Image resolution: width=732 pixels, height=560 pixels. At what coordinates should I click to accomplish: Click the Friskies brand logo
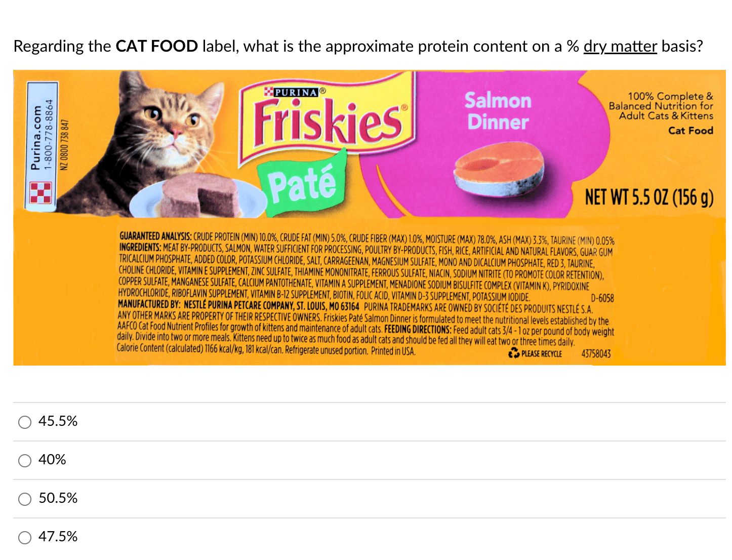(328, 119)
